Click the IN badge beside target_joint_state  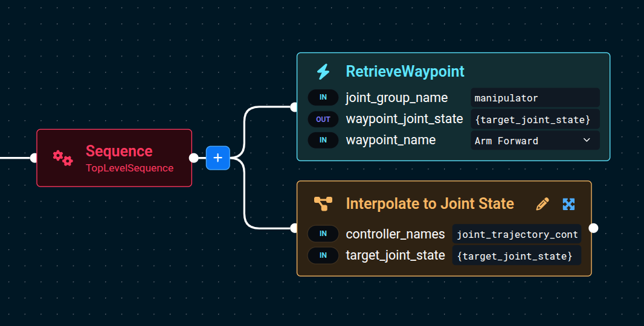click(323, 255)
